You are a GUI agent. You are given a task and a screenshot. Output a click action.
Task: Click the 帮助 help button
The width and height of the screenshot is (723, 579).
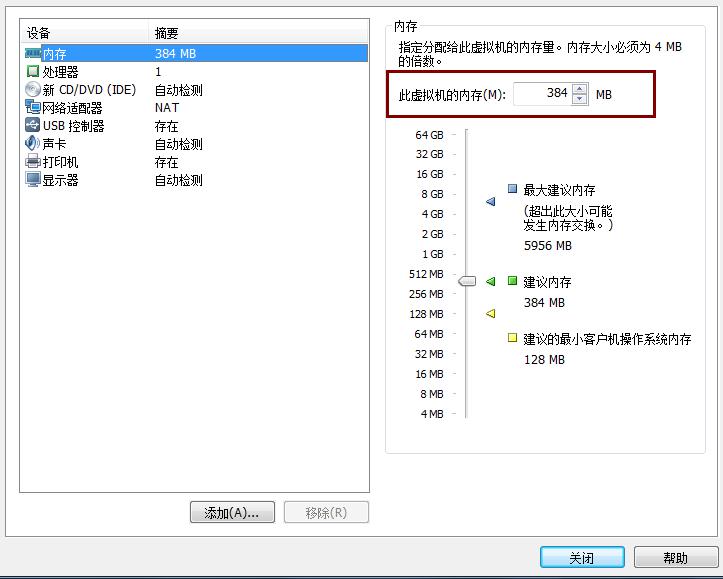676,558
